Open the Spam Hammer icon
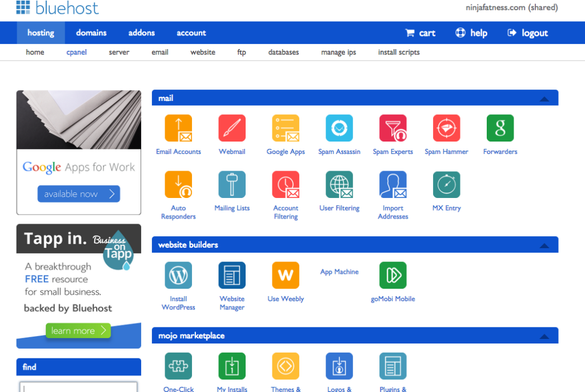Image resolution: width=585 pixels, height=392 pixels. [447, 128]
